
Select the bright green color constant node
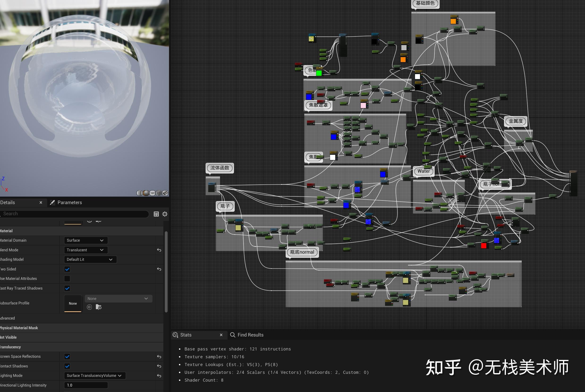319,73
